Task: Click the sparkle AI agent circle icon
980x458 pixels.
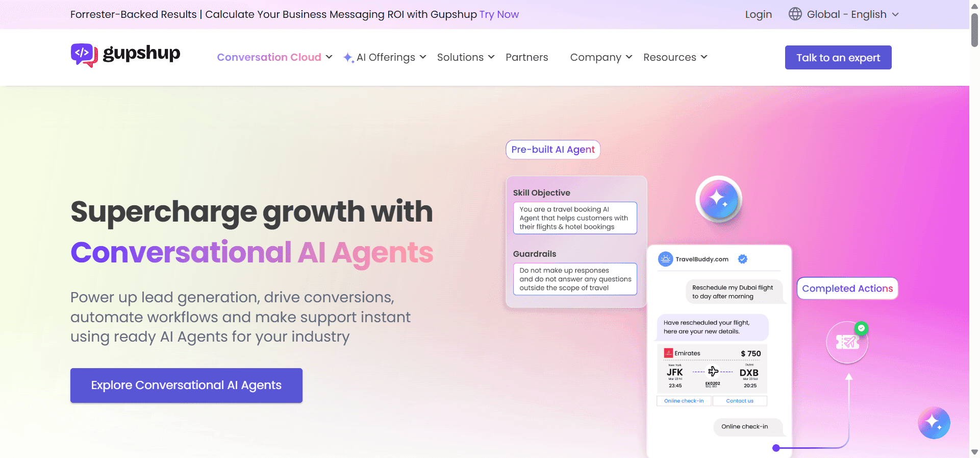Action: coord(719,199)
